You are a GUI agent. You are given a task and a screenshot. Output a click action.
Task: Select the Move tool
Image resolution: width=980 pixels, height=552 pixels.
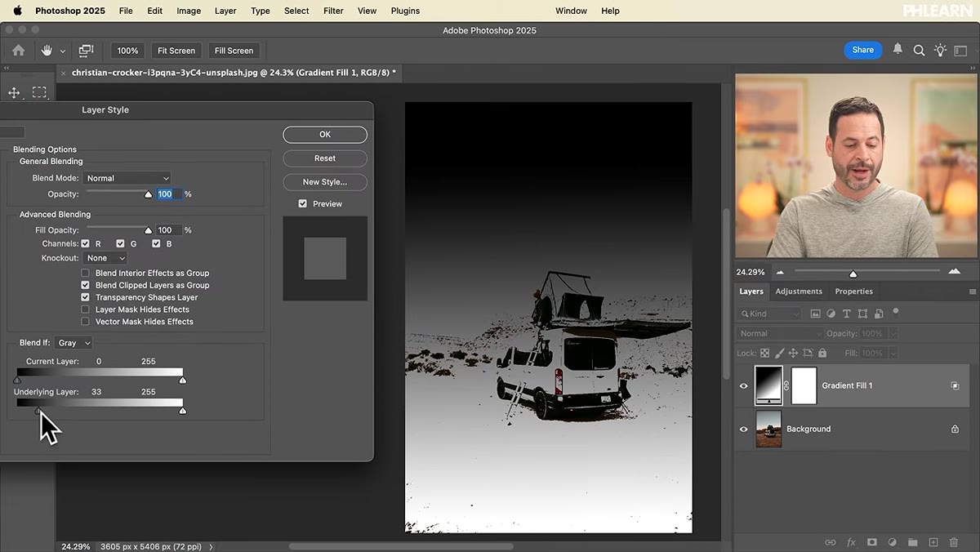point(14,93)
